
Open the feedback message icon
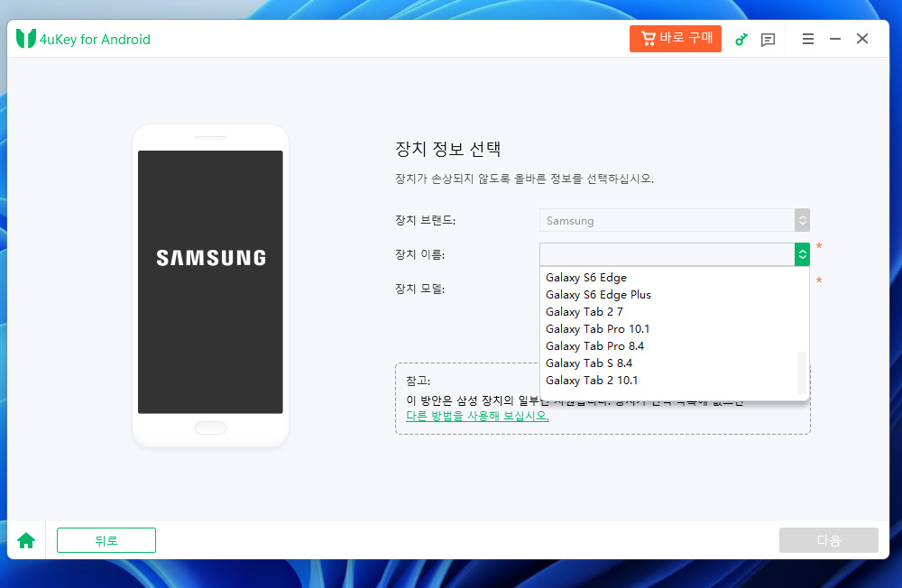click(x=768, y=39)
